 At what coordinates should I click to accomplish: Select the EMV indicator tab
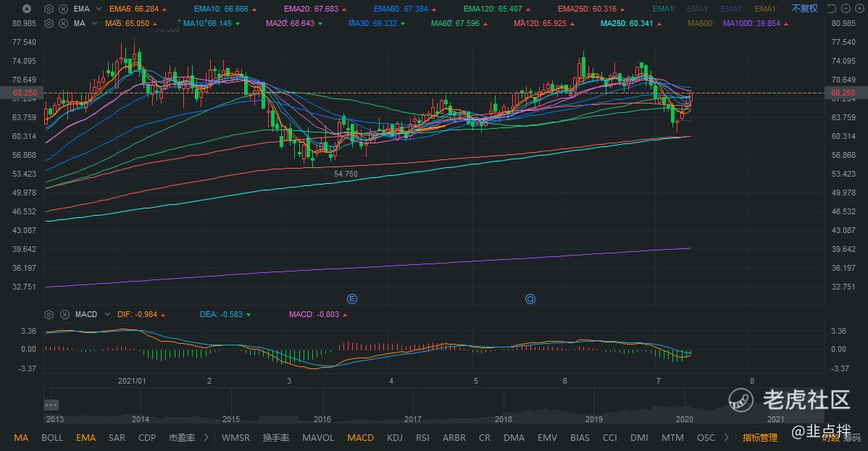[547, 438]
